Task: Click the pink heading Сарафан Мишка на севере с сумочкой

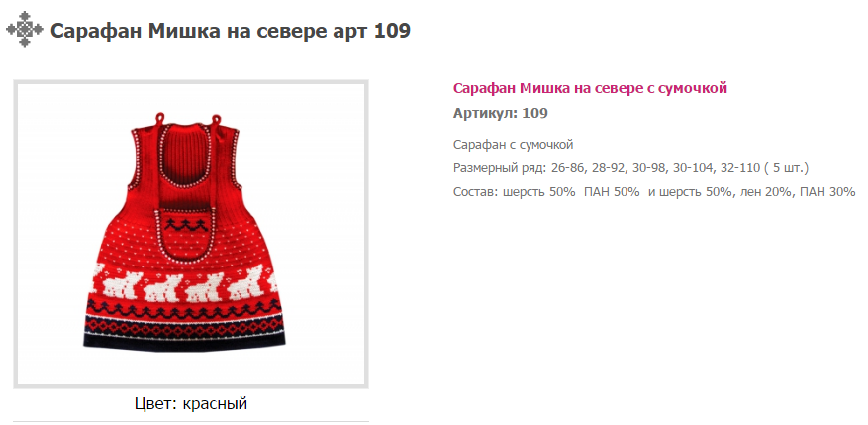Action: tap(590, 88)
